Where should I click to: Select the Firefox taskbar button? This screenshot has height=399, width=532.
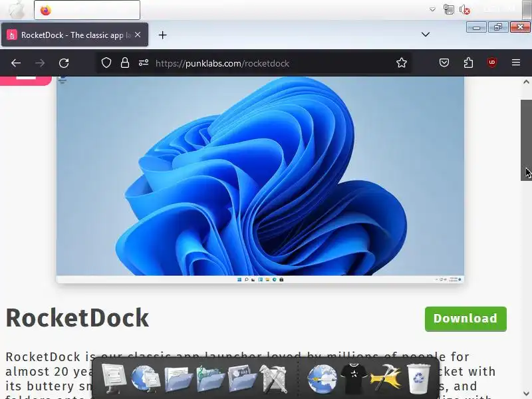point(87,10)
